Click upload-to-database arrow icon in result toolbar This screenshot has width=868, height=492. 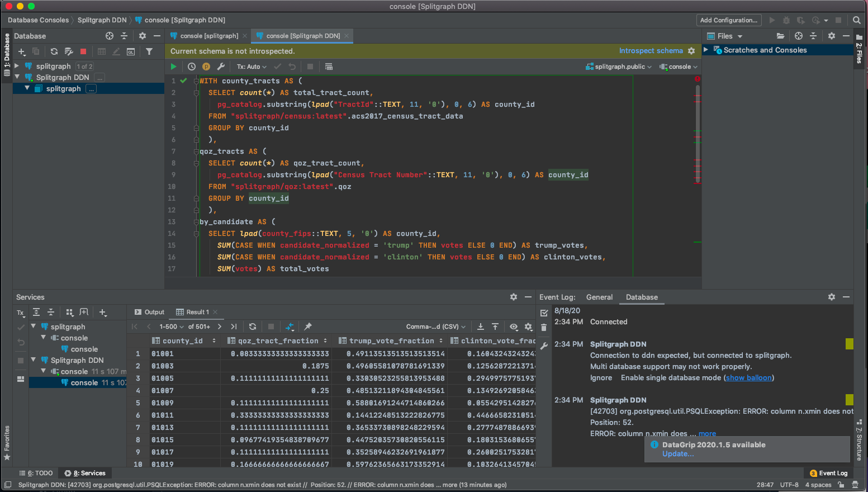click(x=495, y=327)
